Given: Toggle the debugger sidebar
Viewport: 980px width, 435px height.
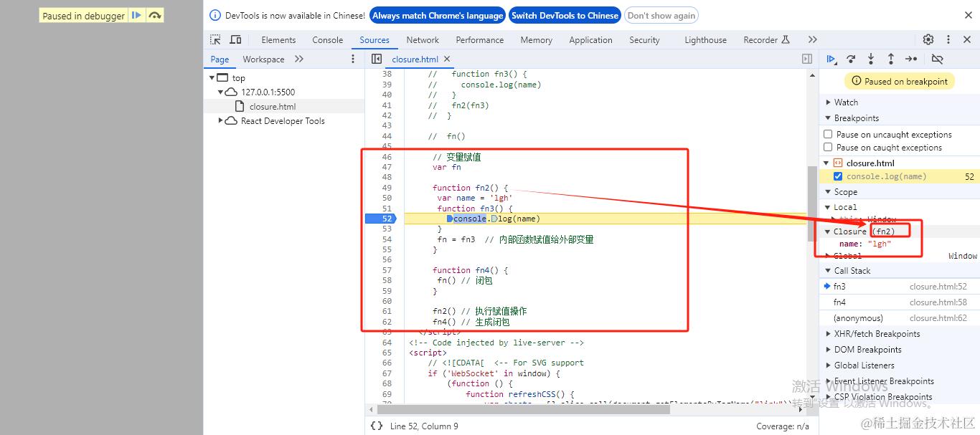Looking at the screenshot, I should tap(807, 59).
